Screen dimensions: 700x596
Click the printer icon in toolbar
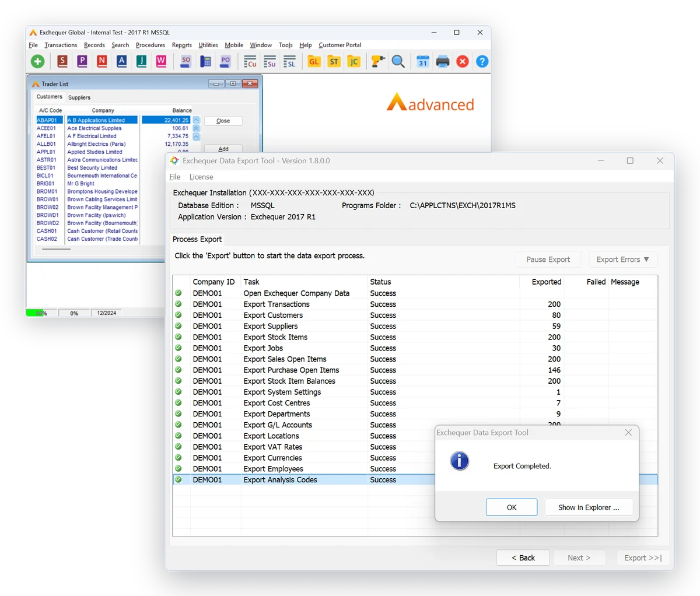click(x=443, y=61)
